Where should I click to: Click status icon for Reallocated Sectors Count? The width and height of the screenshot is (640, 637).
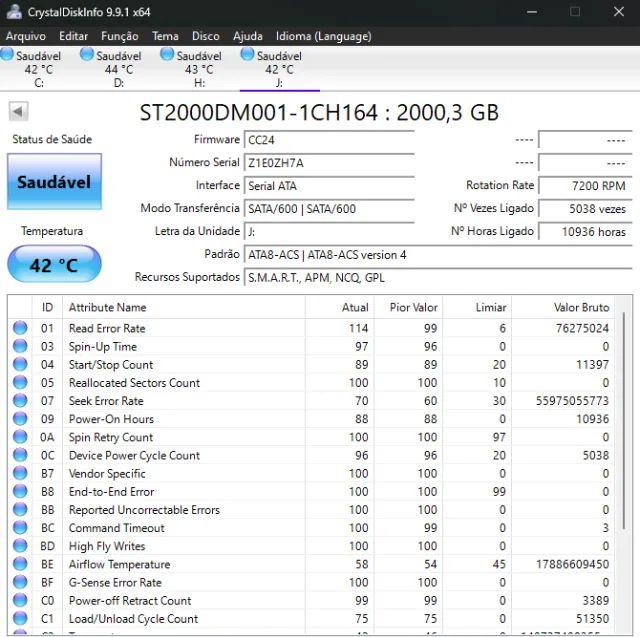tap(20, 382)
